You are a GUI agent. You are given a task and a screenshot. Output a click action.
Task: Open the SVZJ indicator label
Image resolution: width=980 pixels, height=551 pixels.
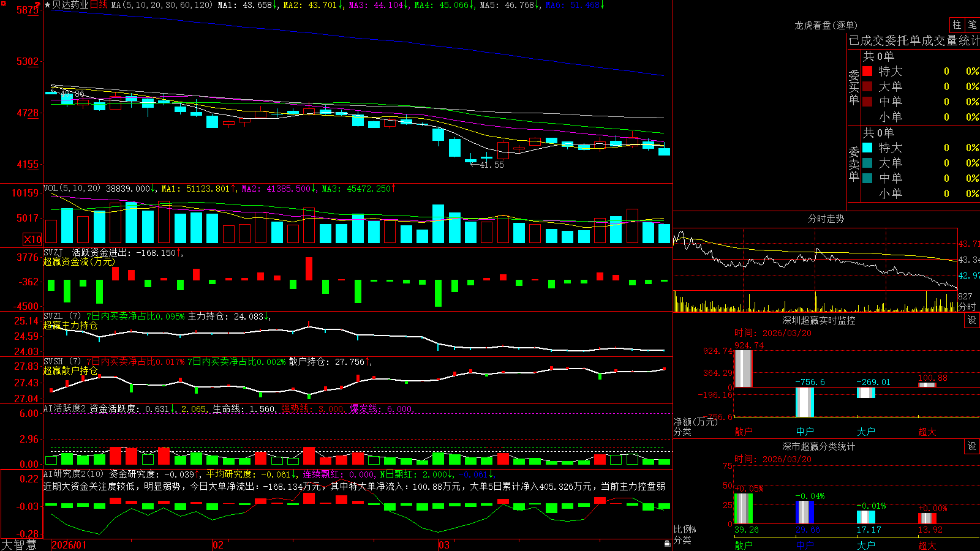tap(53, 252)
